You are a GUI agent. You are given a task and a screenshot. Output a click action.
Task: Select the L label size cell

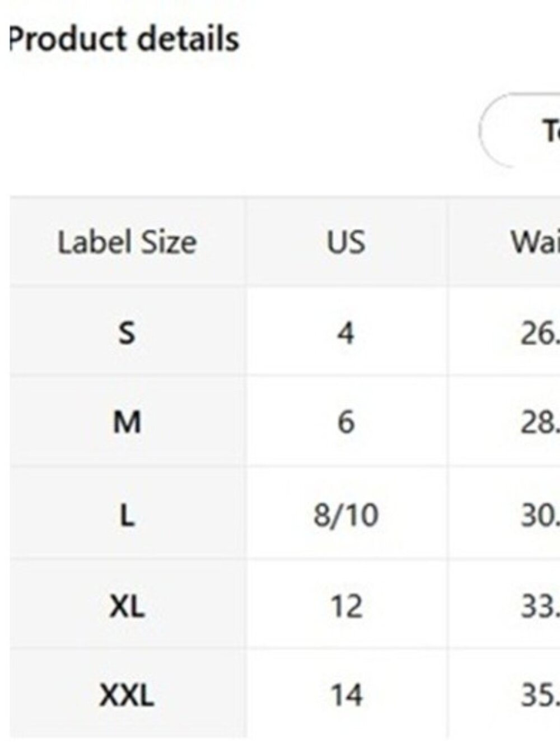click(x=127, y=514)
